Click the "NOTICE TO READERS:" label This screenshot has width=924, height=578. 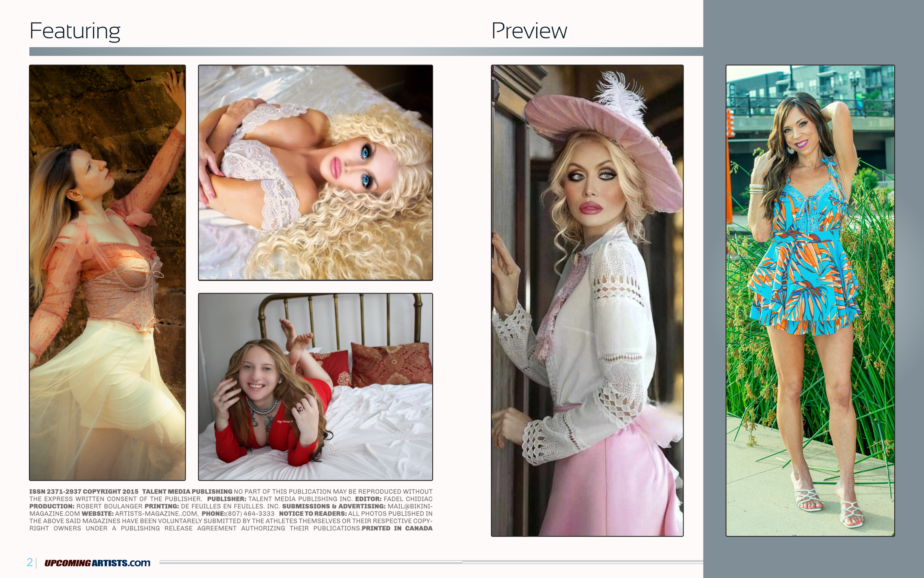point(313,514)
